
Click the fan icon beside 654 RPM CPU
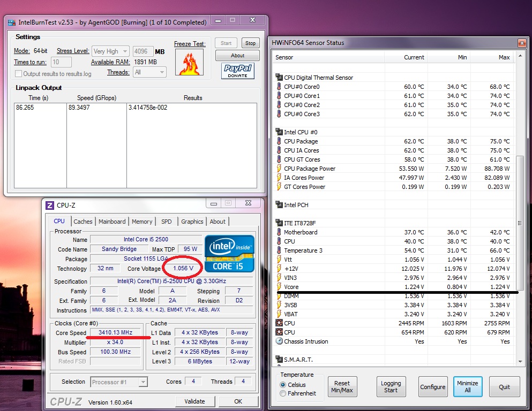tap(279, 332)
